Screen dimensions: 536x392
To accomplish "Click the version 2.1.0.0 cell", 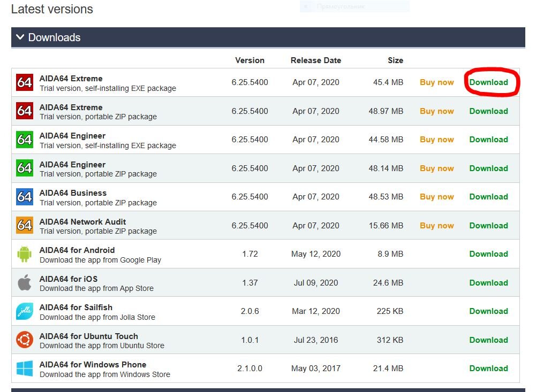I will pyautogui.click(x=250, y=368).
